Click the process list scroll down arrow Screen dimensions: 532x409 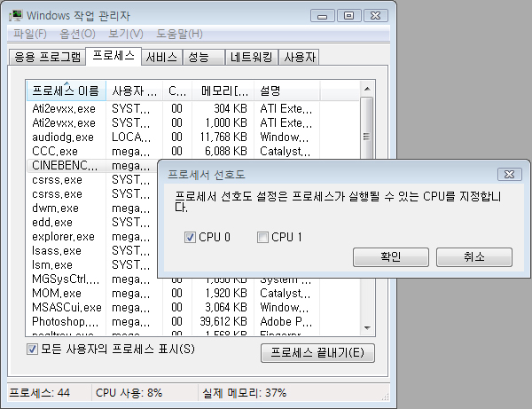pyautogui.click(x=367, y=328)
